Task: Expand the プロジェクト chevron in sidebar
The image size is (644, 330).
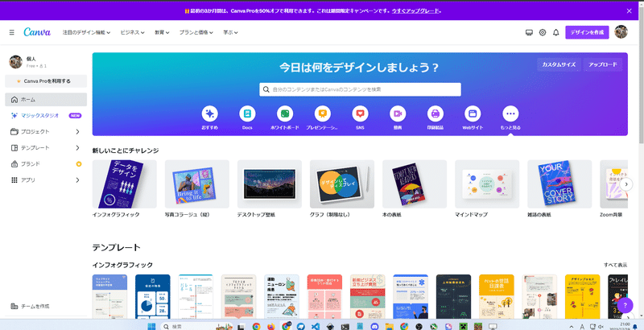Action: (x=77, y=132)
